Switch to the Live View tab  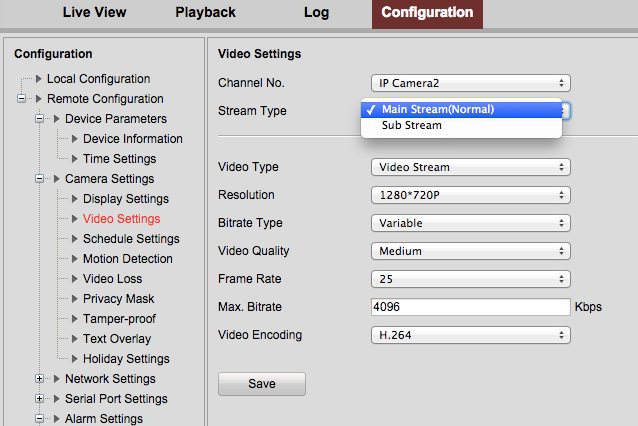click(94, 12)
